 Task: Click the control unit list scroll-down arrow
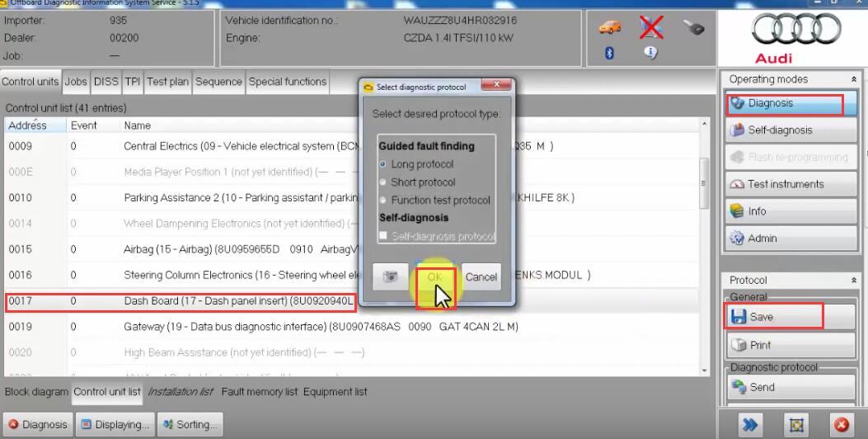coord(705,371)
